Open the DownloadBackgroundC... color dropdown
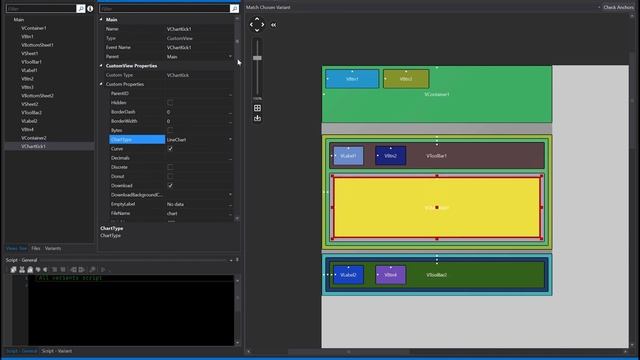 [230, 195]
